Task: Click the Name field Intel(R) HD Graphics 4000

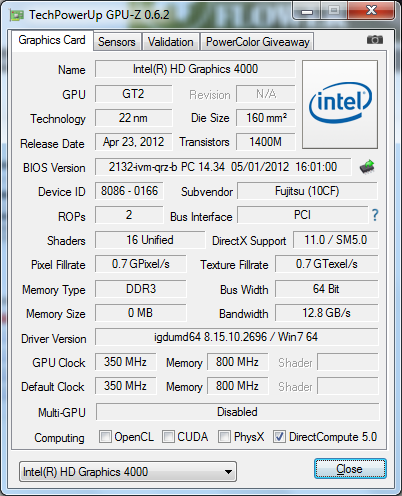Action: point(195,69)
